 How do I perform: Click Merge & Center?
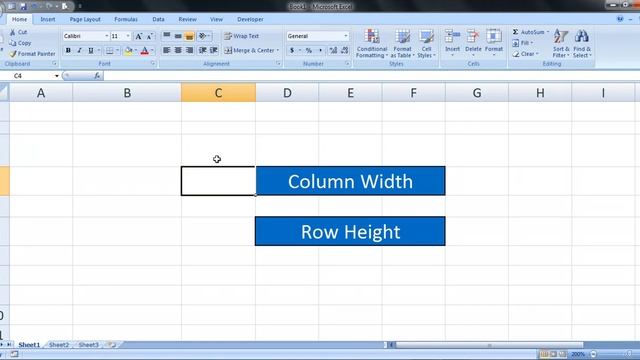[249, 50]
